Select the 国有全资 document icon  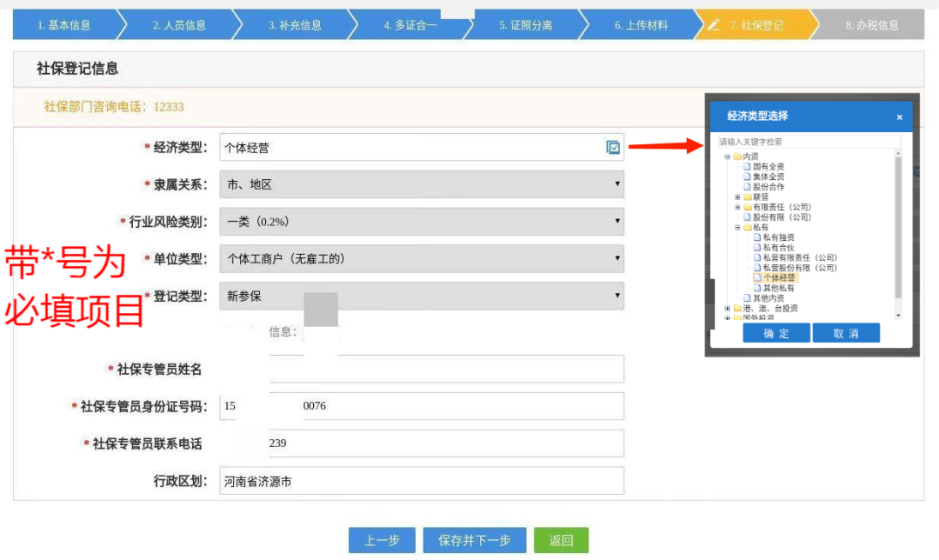(x=745, y=167)
